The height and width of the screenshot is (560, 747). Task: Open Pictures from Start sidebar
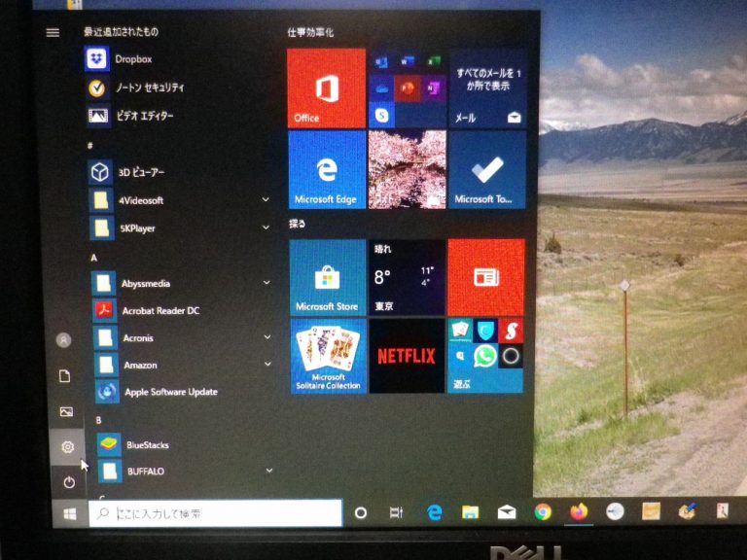[x=66, y=411]
